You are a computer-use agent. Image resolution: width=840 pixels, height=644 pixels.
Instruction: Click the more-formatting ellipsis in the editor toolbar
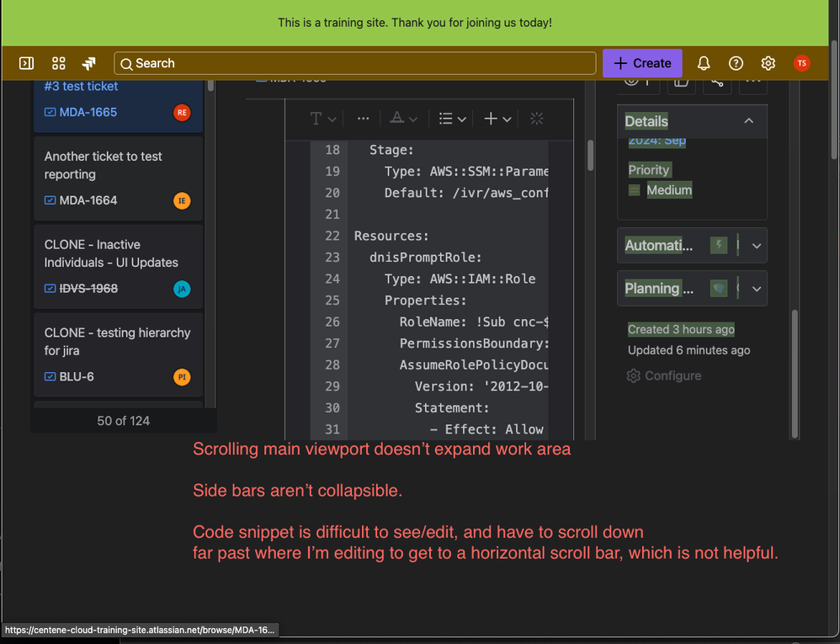tap(363, 118)
